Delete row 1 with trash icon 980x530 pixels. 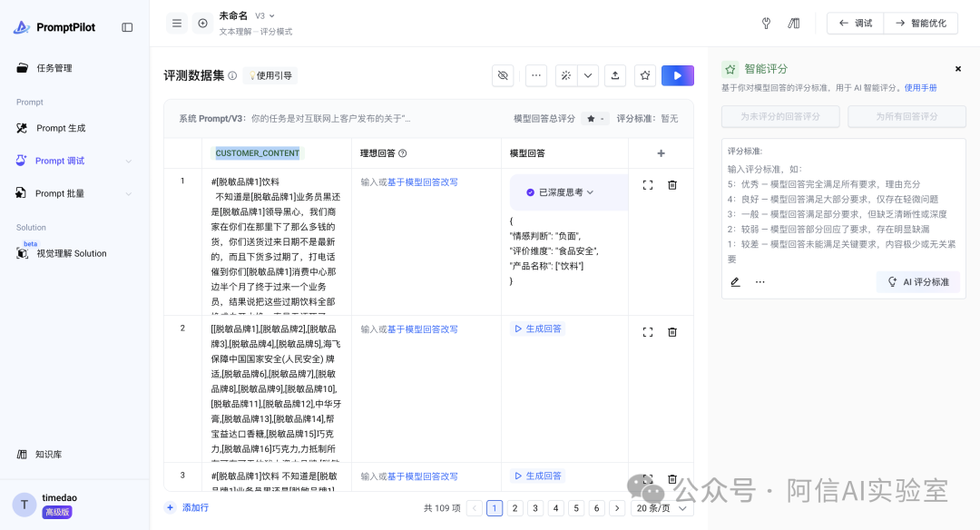click(x=672, y=185)
